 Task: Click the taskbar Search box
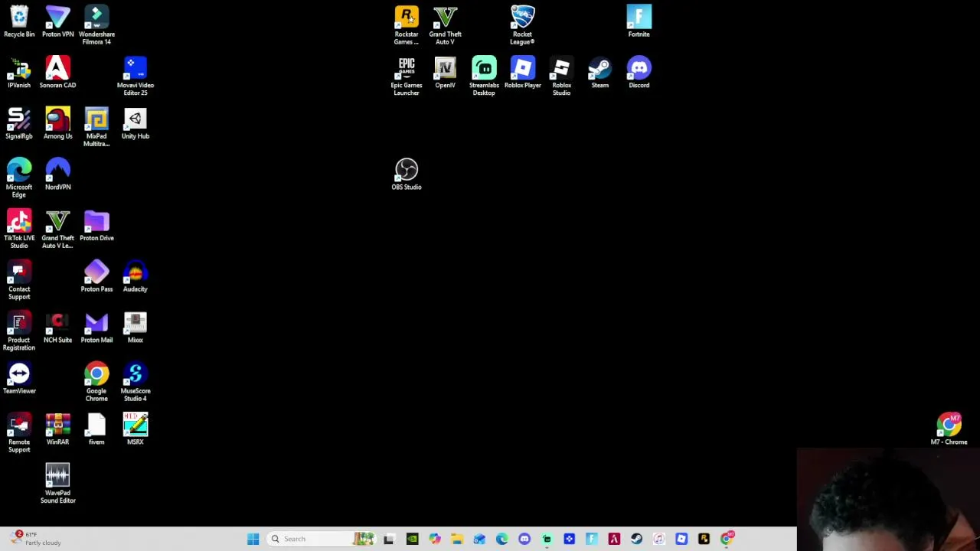pos(322,539)
